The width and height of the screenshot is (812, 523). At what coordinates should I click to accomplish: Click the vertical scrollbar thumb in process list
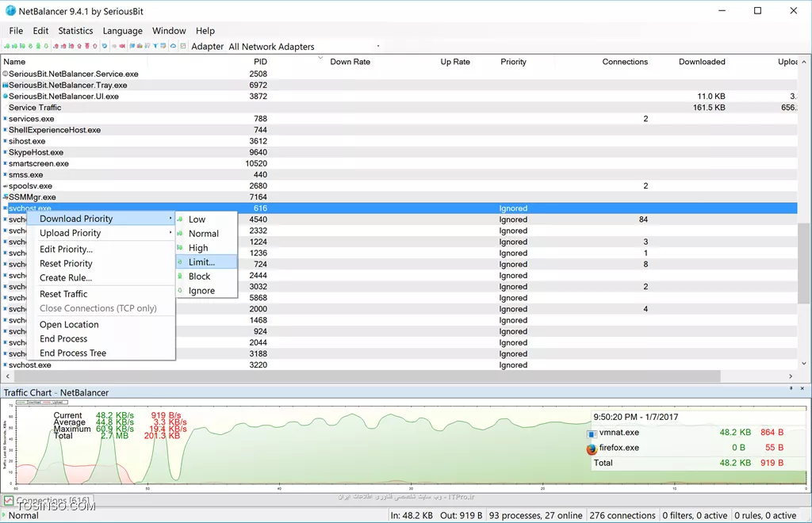click(803, 263)
